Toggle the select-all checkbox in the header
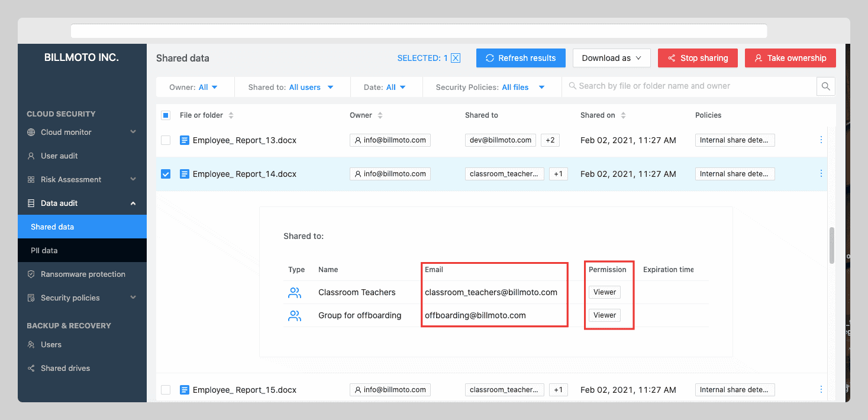The height and width of the screenshot is (420, 868). pos(166,115)
